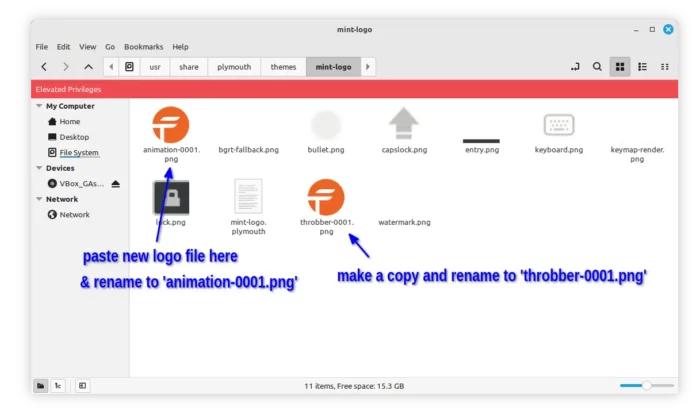Select the keymap-render.png file name
This screenshot has height=414, width=700.
(637, 155)
